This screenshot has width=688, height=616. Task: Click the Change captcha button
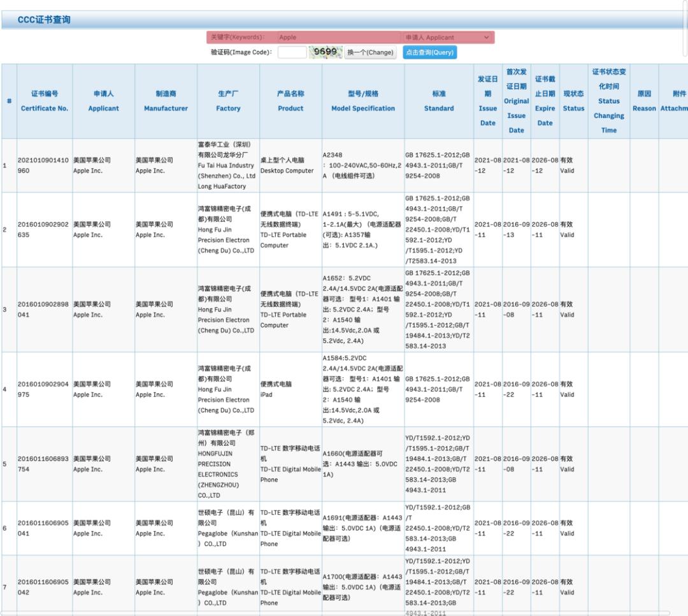point(370,52)
